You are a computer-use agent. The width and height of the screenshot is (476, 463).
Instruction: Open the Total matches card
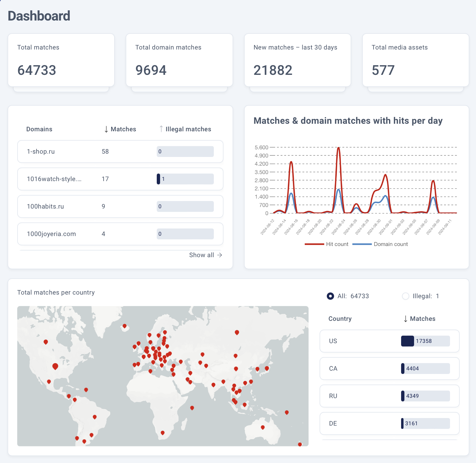(x=61, y=60)
